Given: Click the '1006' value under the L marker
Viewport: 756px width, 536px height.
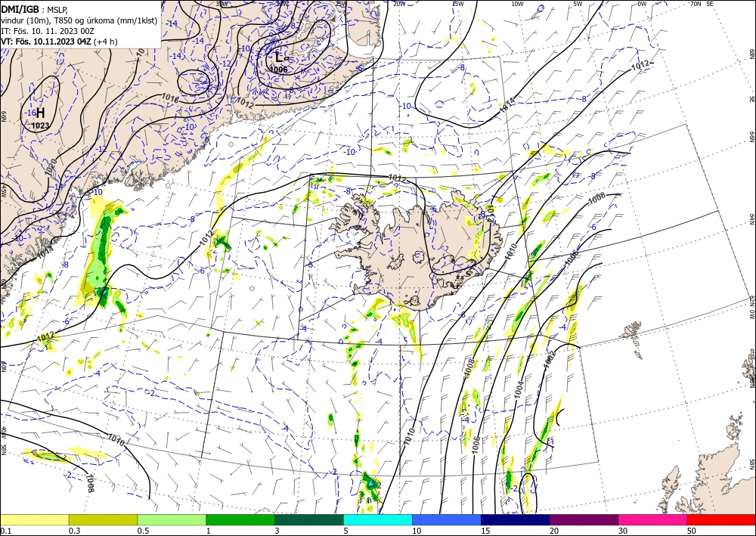Looking at the screenshot, I should coord(279,70).
